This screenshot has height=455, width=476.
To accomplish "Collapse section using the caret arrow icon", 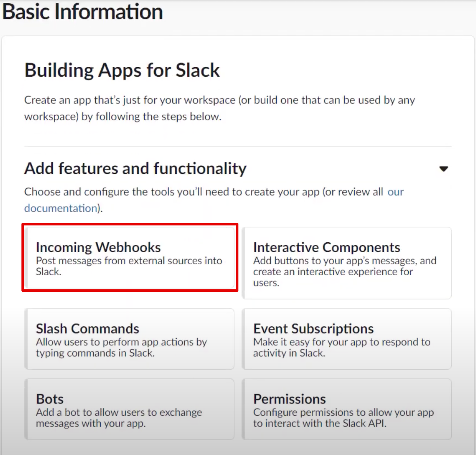I will click(x=444, y=169).
